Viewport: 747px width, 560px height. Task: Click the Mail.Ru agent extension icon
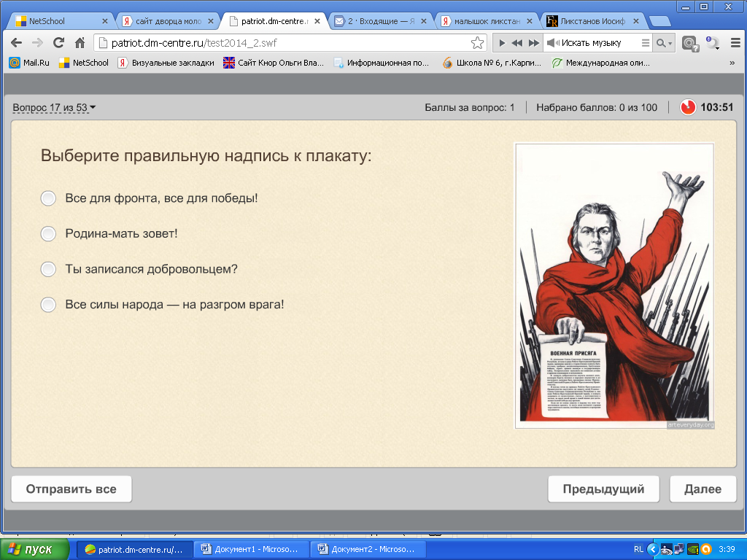689,43
